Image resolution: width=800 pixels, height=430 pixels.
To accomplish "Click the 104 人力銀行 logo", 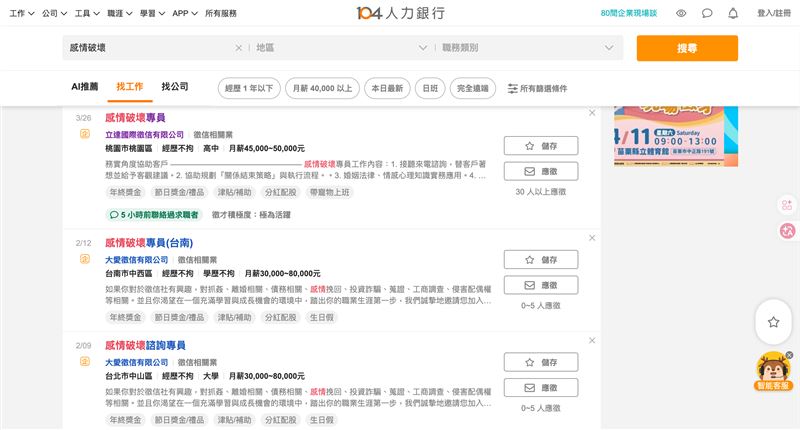I will coord(400,13).
